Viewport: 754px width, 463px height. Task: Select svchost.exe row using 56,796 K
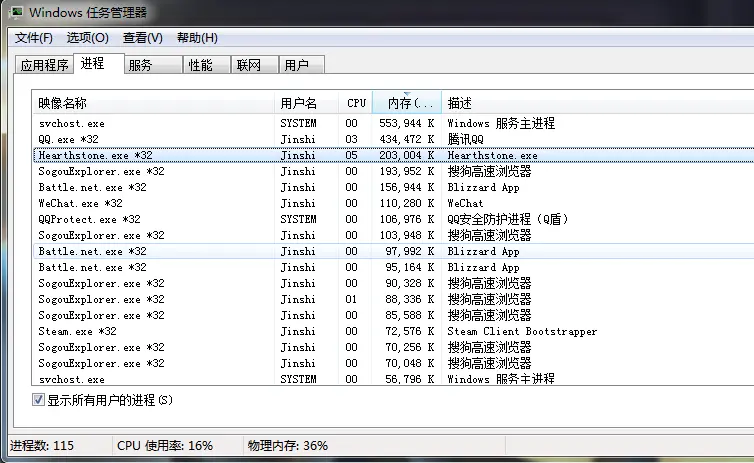393,379
